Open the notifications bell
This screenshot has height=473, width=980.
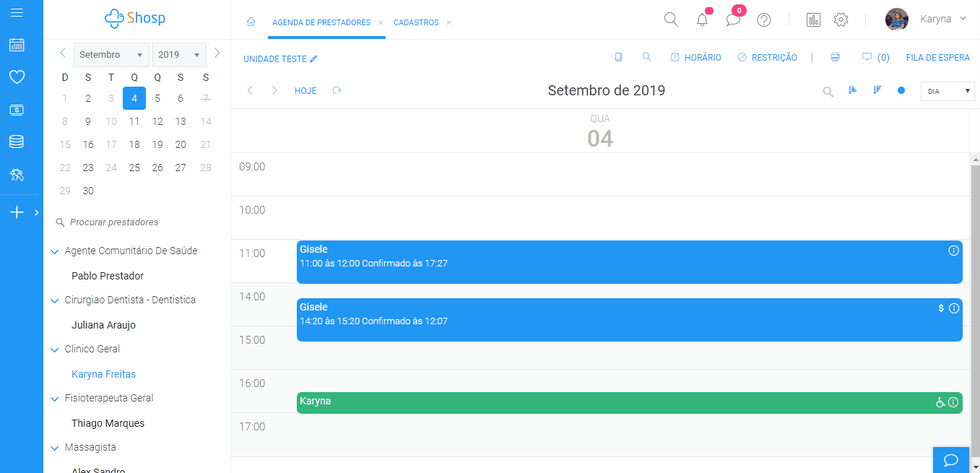[702, 19]
